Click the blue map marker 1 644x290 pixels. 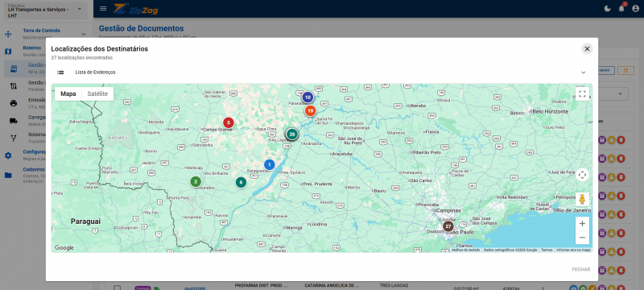(x=269, y=164)
